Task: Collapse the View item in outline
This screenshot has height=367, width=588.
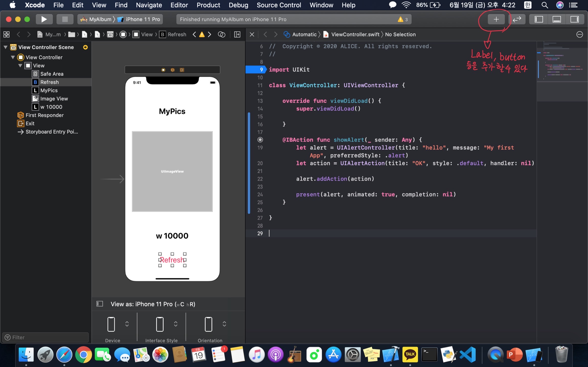Action: [20, 66]
